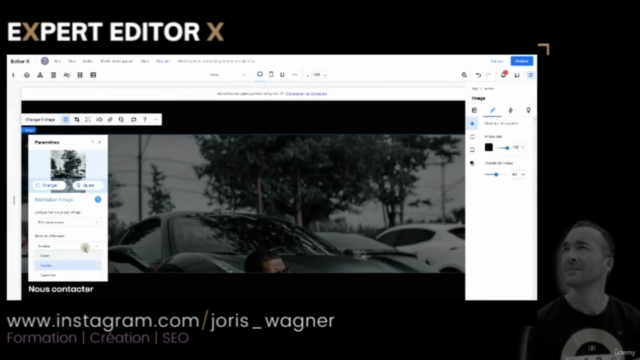Screen dimensions: 640x360
Task: Select the overlay and opacity design section icon
Action: point(472,124)
